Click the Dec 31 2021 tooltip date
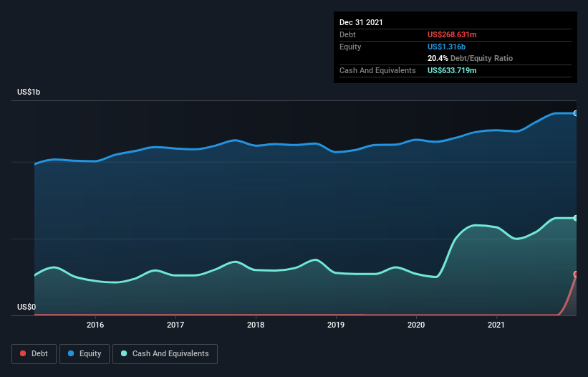588x377 pixels. click(361, 22)
